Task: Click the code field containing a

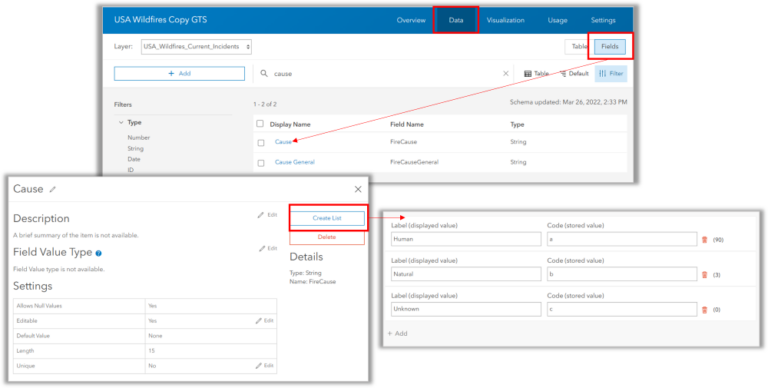Action: pos(622,240)
